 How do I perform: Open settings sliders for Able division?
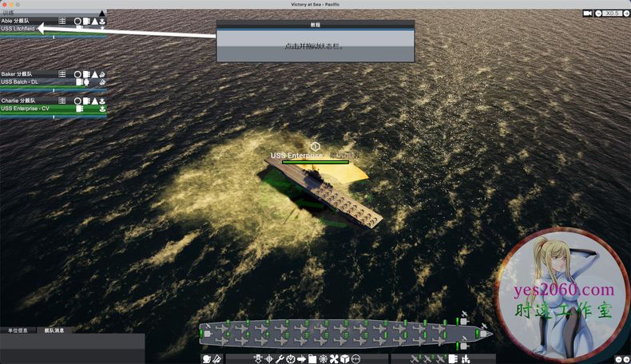click(x=62, y=21)
